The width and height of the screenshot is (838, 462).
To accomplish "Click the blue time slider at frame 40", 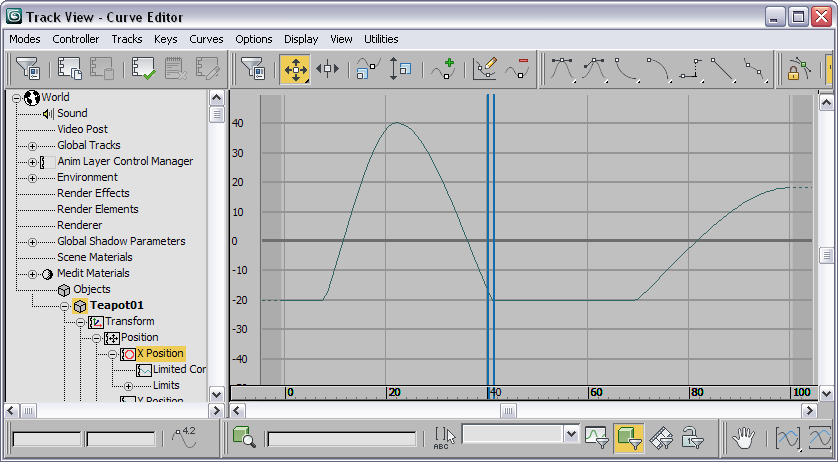I will tap(491, 240).
